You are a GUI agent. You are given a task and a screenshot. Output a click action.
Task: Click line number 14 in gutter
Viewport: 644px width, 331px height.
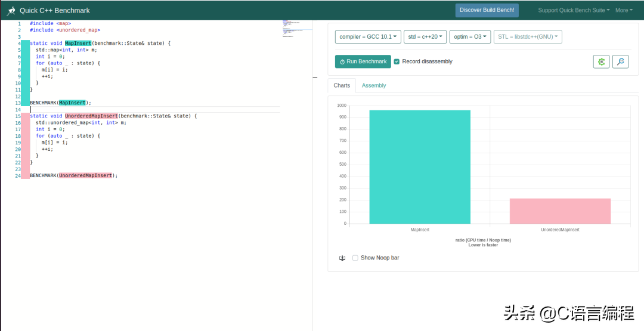(x=18, y=110)
